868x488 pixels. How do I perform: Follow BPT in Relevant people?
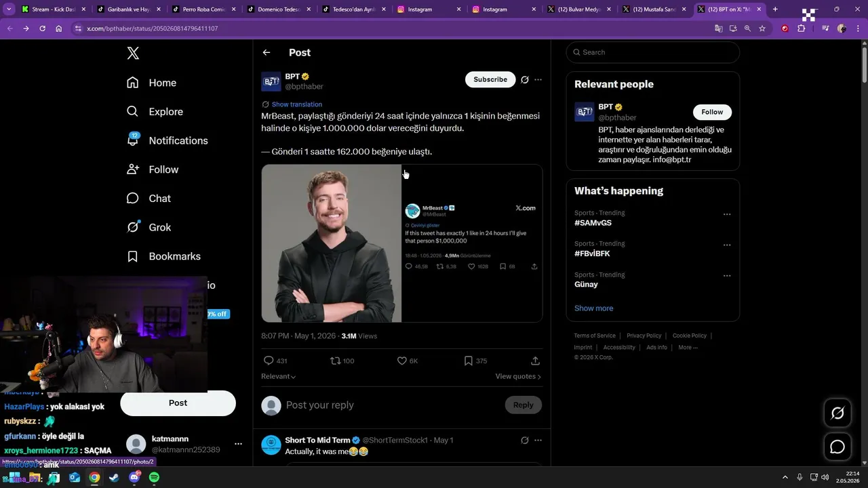tap(712, 112)
